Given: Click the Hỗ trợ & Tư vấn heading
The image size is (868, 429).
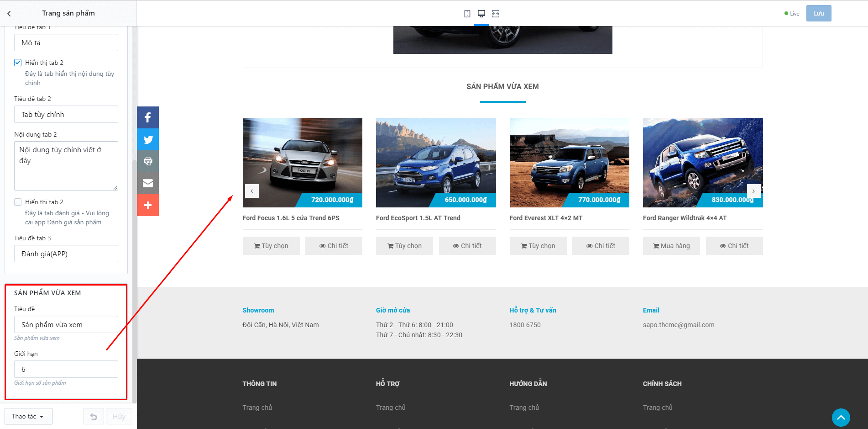Looking at the screenshot, I should pos(533,310).
